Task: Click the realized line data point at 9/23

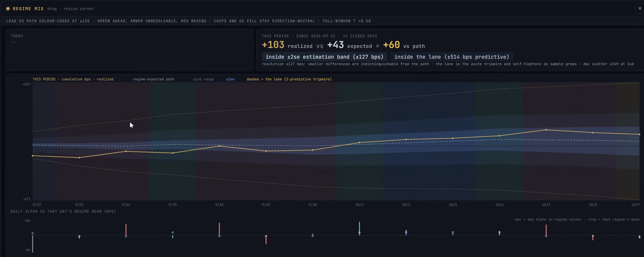Action: click(x=79, y=157)
